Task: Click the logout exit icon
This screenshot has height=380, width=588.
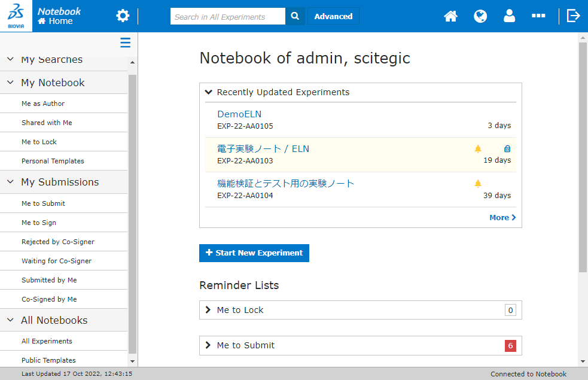Action: 574,16
